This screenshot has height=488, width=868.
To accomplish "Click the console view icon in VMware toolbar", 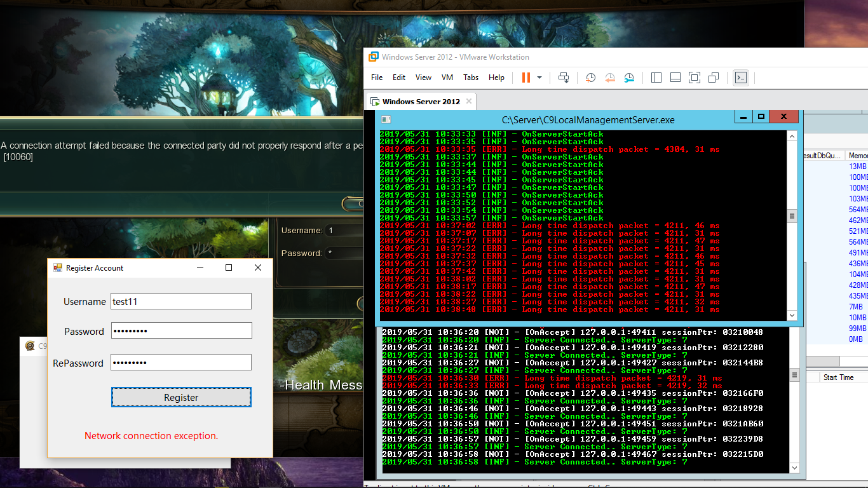I will [740, 78].
